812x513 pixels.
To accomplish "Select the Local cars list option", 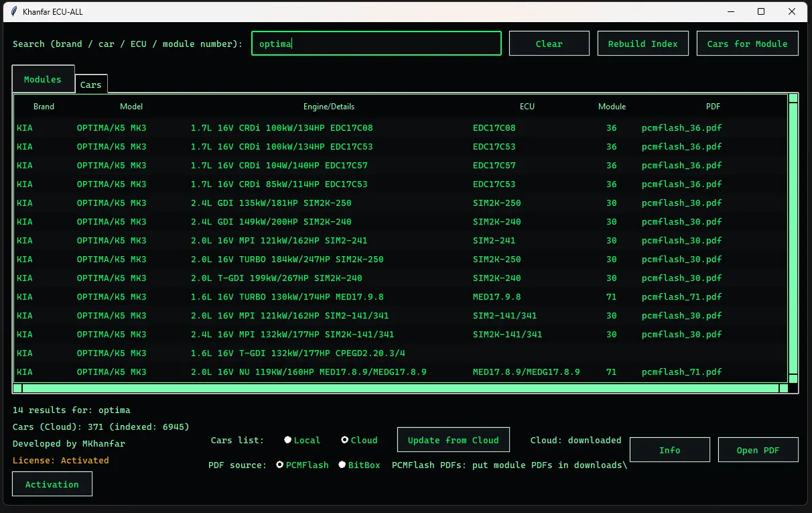I will (x=288, y=440).
